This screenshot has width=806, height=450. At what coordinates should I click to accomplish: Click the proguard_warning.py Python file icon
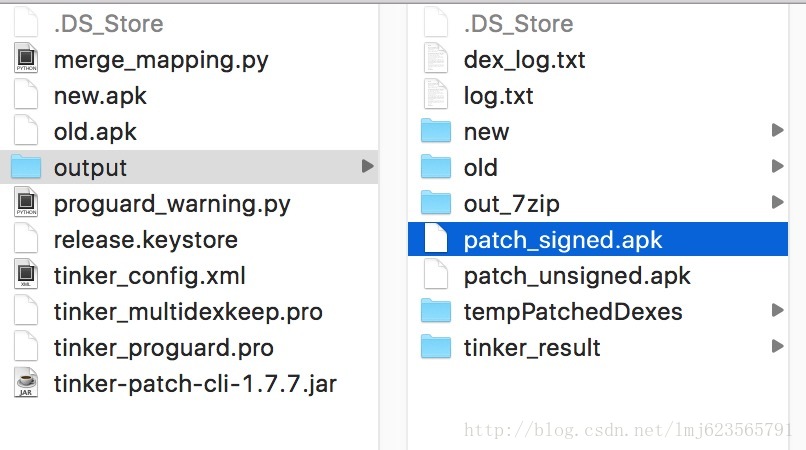25,204
